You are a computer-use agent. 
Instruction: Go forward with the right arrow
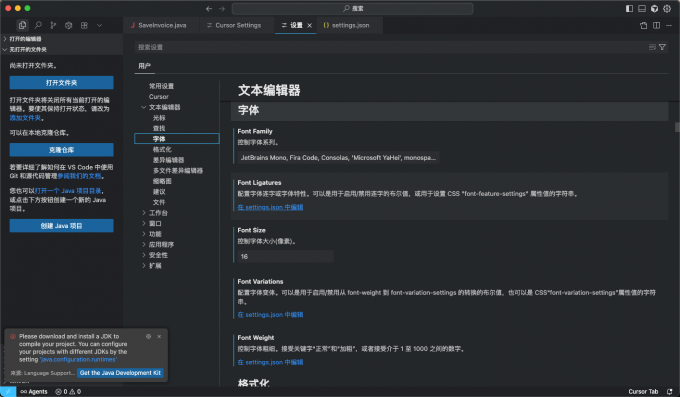[x=222, y=8]
